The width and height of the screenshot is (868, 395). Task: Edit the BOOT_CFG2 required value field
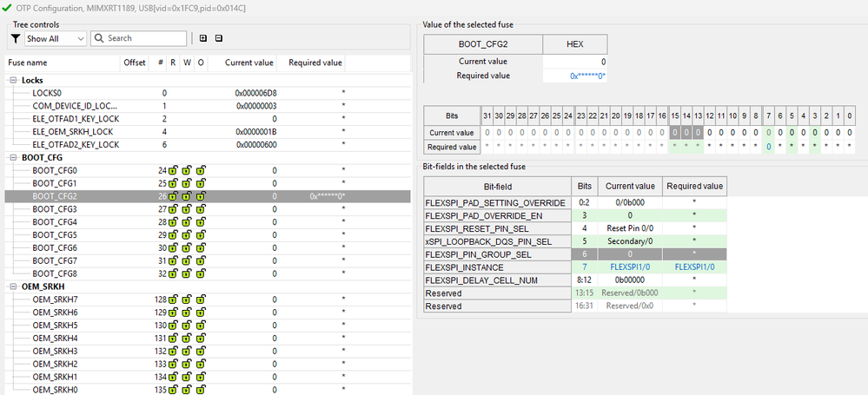point(574,76)
